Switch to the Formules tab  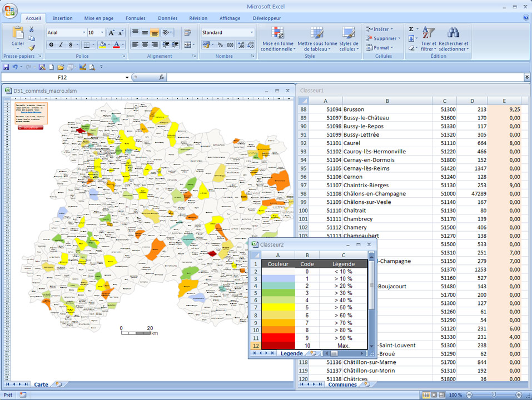pos(136,18)
